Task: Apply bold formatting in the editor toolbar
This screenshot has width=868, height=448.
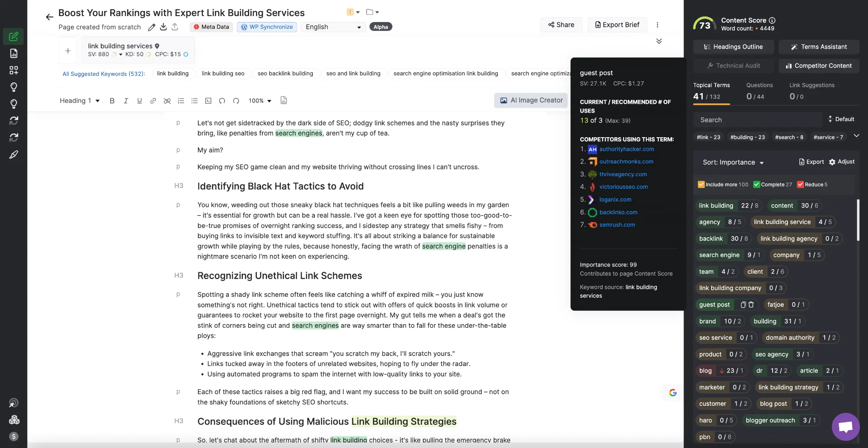Action: point(112,101)
